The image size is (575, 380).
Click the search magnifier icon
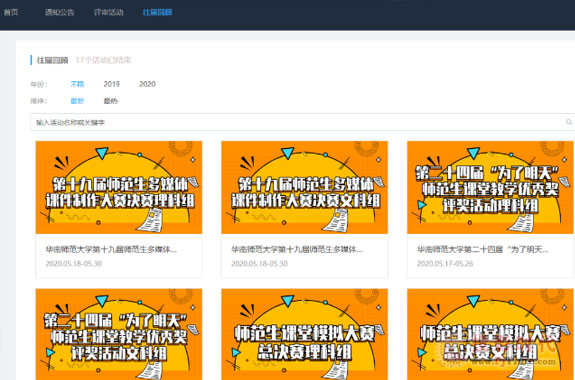569,122
